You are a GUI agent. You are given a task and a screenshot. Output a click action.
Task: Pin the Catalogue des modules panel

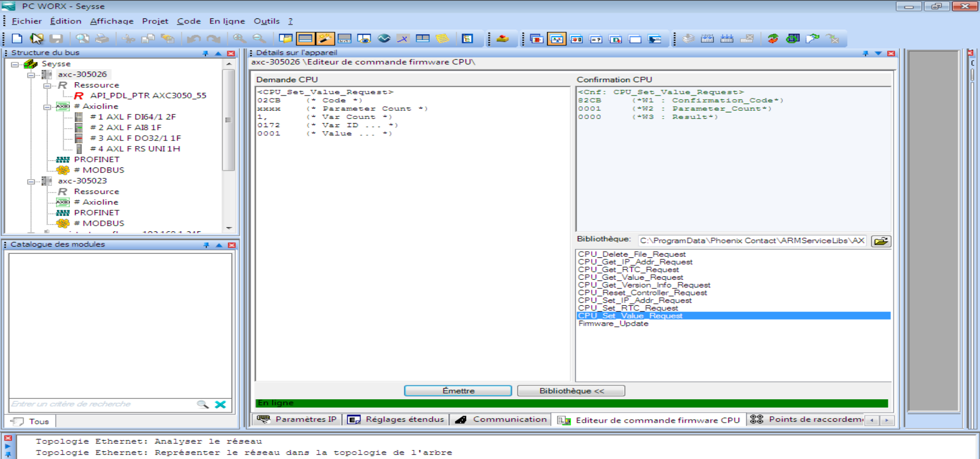pos(206,245)
